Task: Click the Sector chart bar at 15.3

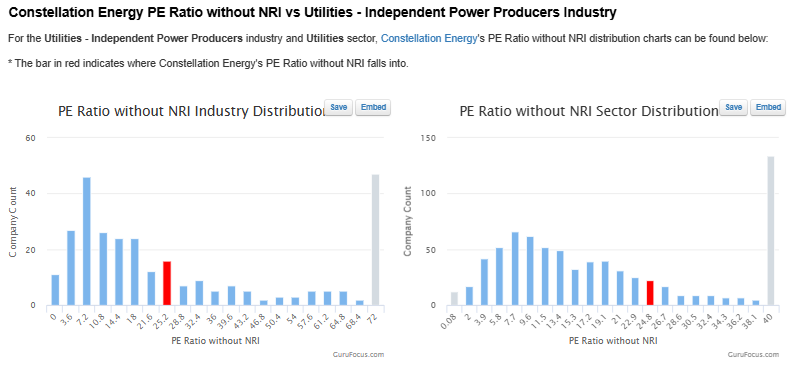Action: (x=575, y=287)
